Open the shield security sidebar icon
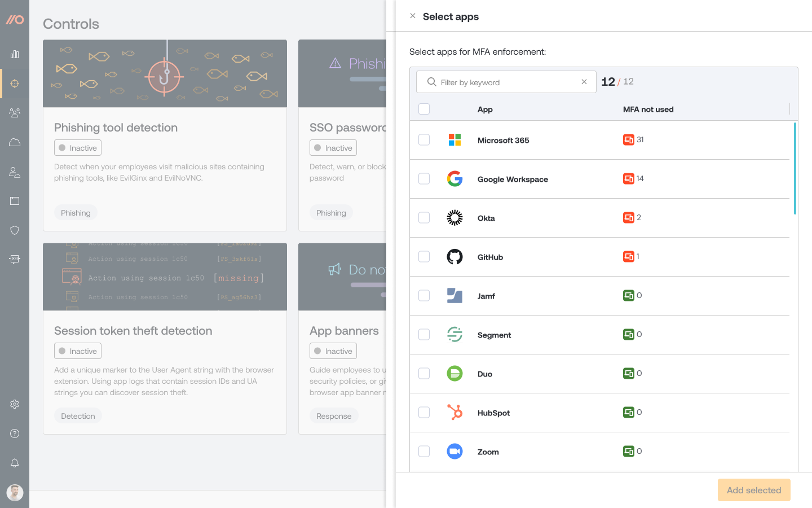 point(15,230)
